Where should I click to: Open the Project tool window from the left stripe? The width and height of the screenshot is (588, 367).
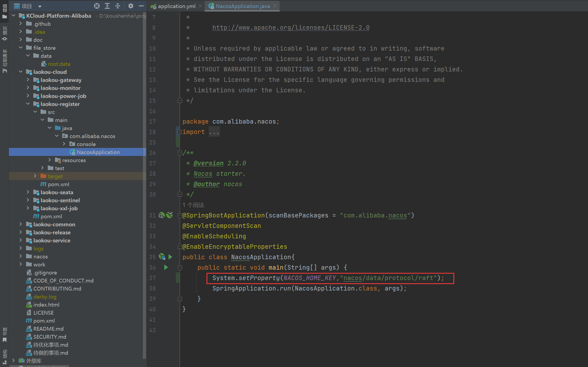(4, 11)
